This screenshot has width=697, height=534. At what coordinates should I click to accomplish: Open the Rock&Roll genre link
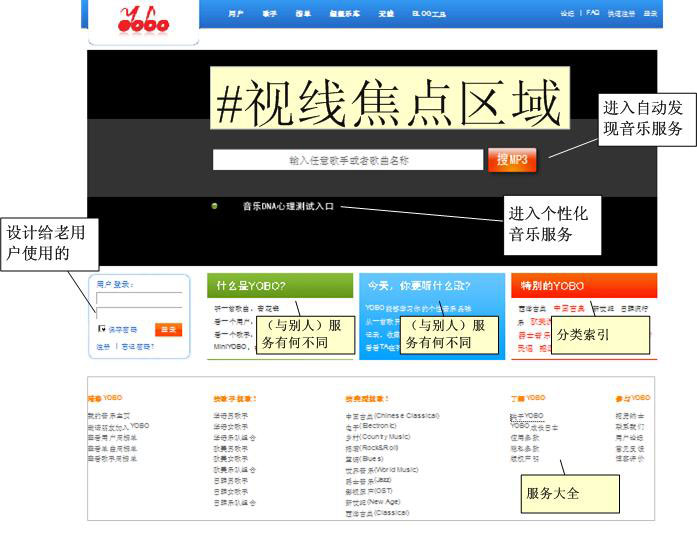(372, 448)
